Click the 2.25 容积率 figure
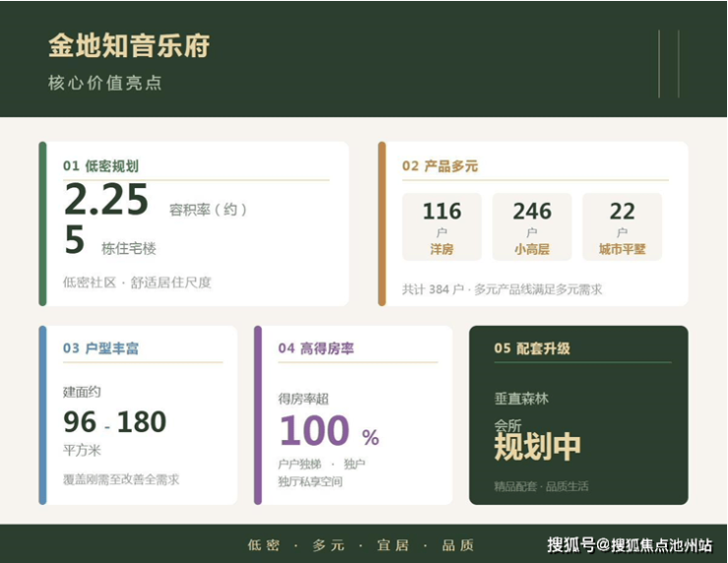728x563 pixels. pyautogui.click(x=106, y=202)
